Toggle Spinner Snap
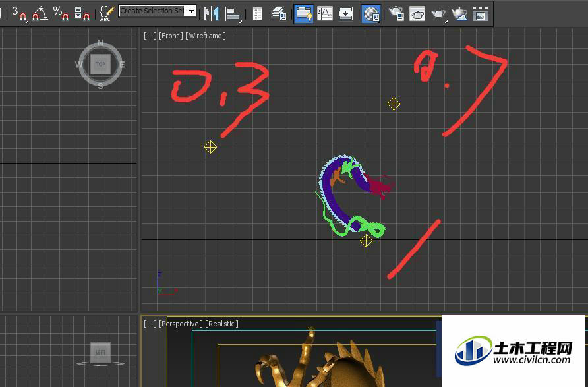 (82, 13)
